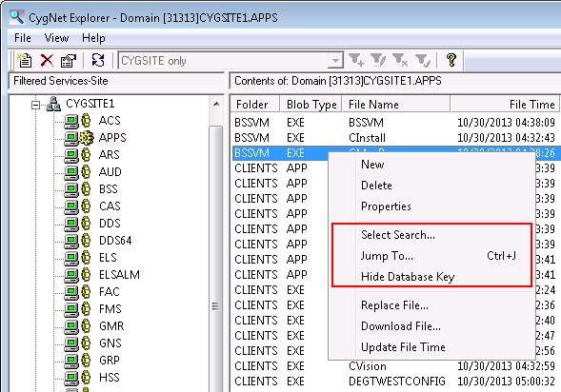561x392 pixels.
Task: Open the CYGSITE only filter dropdown
Action: tap(335, 60)
